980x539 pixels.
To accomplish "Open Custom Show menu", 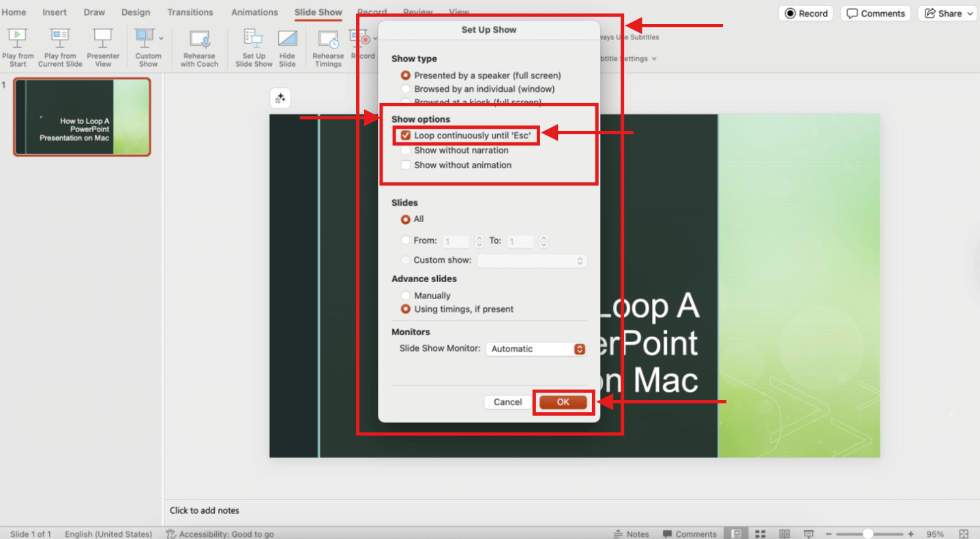I will click(x=148, y=48).
